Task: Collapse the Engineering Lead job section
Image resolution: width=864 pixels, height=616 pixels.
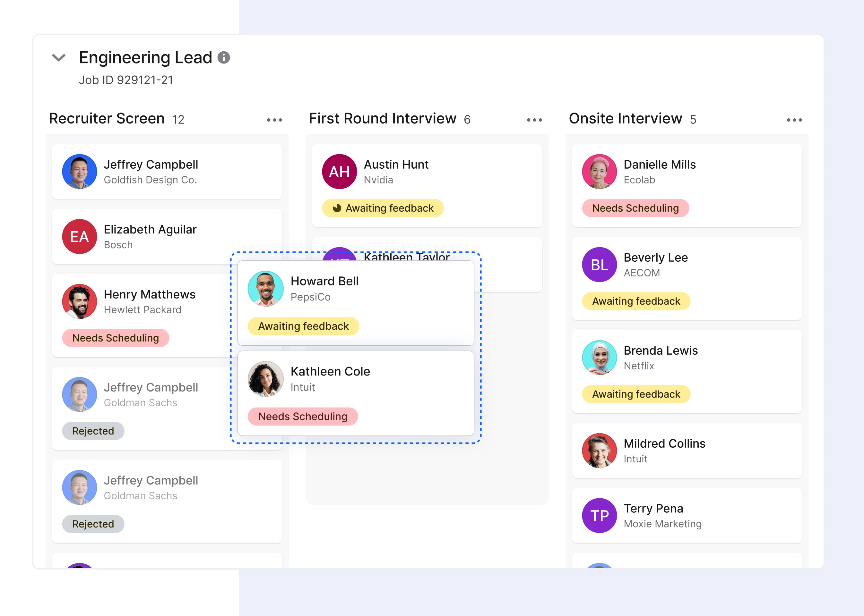Action: (x=58, y=58)
